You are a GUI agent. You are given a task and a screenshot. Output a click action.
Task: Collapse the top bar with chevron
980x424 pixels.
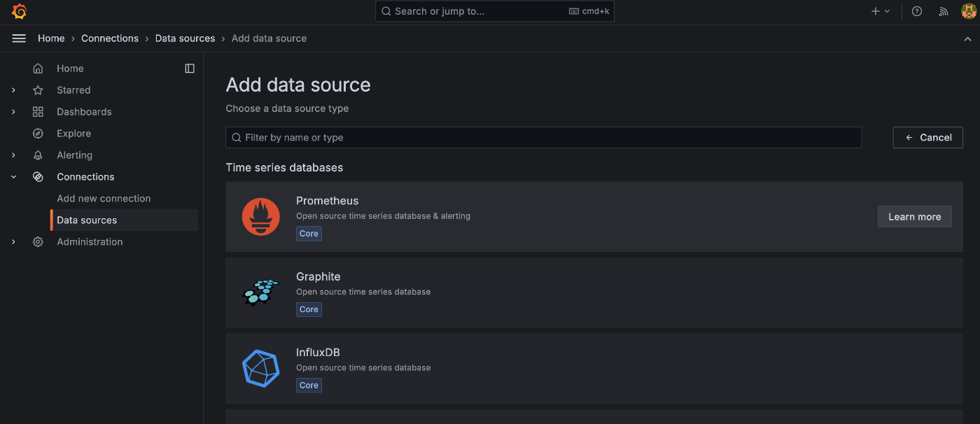(x=967, y=38)
